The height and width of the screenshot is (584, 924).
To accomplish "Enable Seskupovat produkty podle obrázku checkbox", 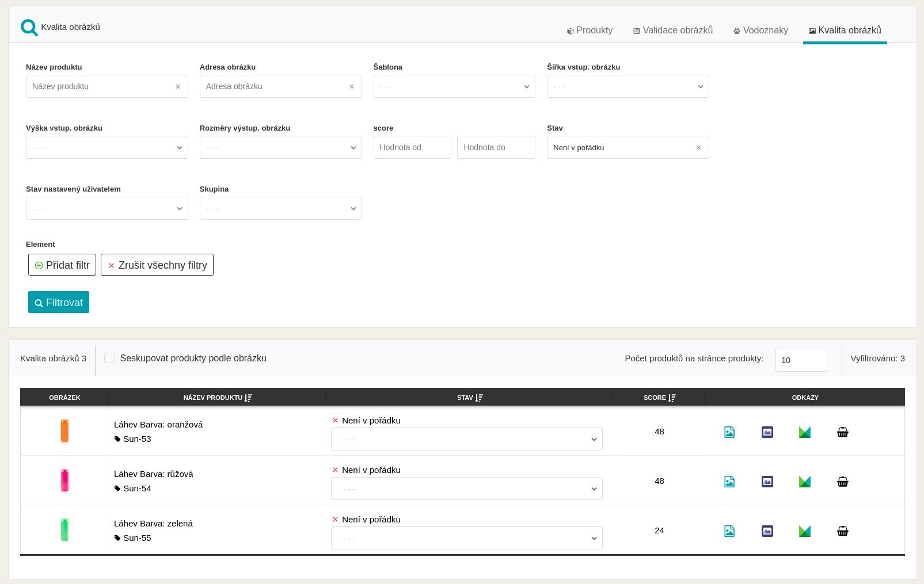I will [x=109, y=358].
